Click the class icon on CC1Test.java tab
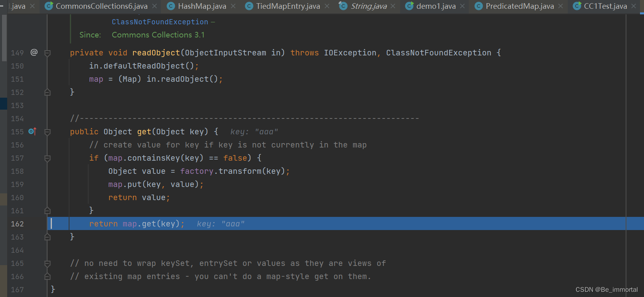This screenshot has height=297, width=644. (x=577, y=6)
